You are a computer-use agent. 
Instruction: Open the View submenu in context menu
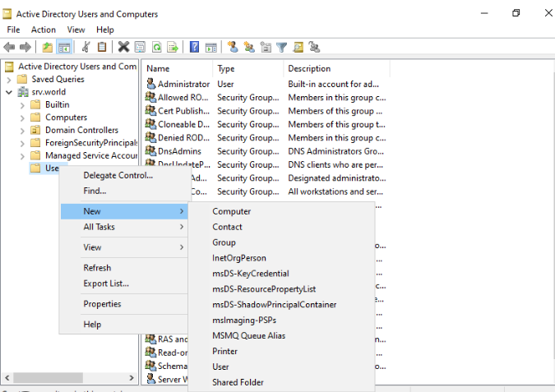tap(124, 247)
